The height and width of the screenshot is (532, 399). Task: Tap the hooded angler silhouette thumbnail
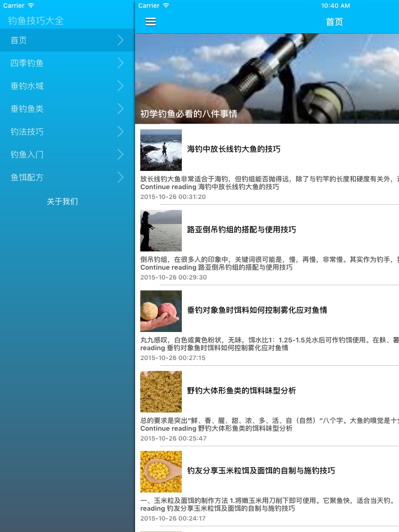tap(161, 230)
